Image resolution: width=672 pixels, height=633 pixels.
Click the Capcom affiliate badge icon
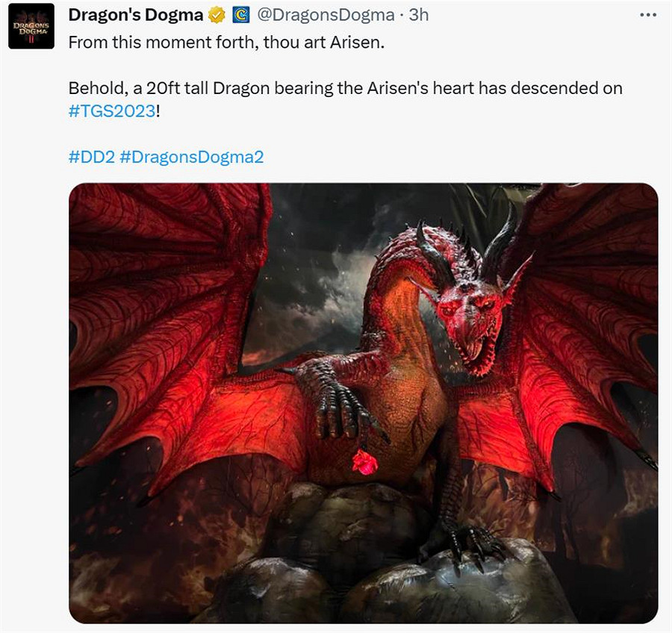click(240, 14)
